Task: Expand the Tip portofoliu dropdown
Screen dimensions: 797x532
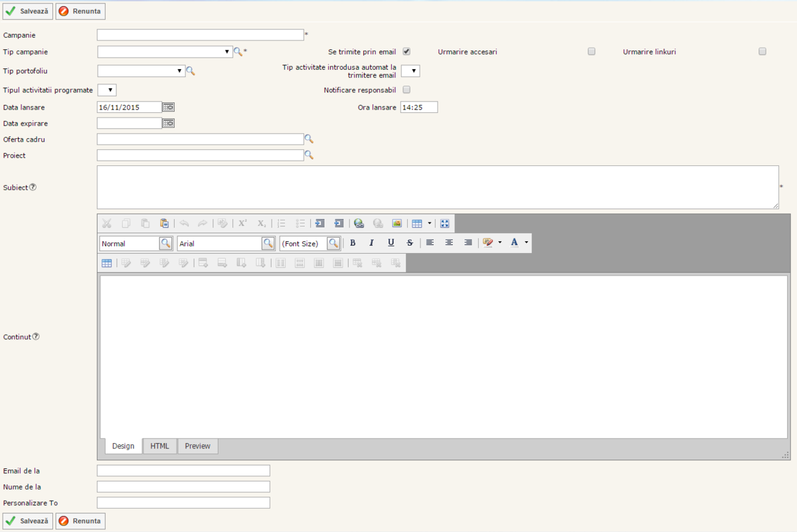Action: point(141,71)
